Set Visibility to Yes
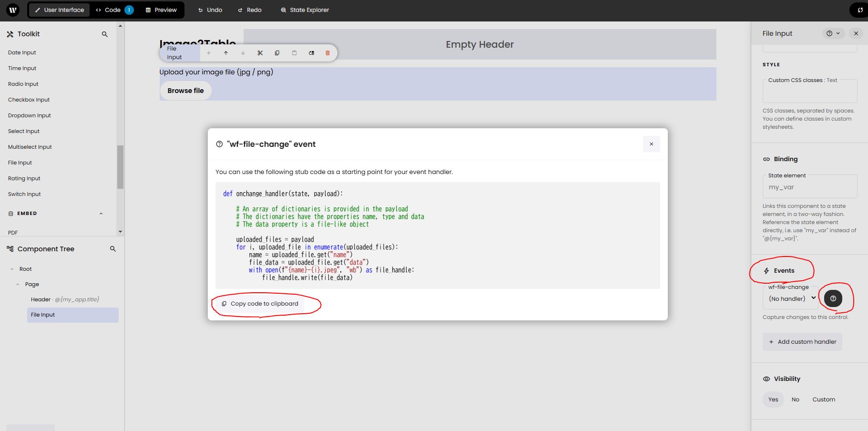Viewport: 868px width, 431px height. point(773,400)
